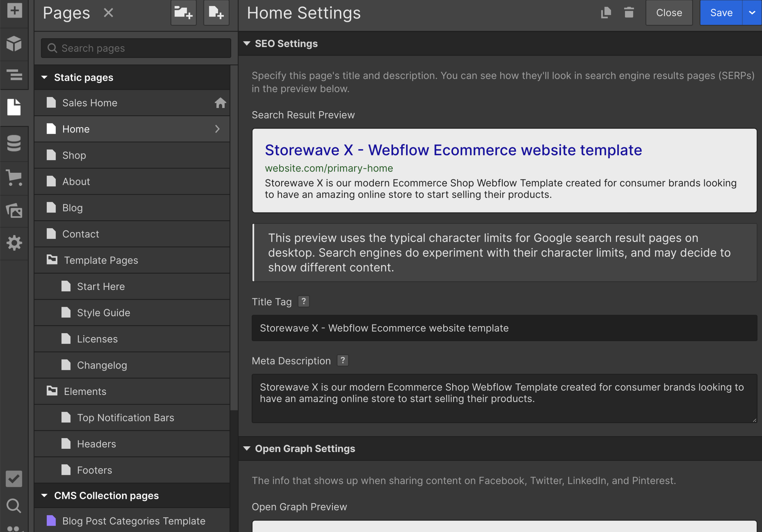Click the chevron on Home page row

point(217,129)
